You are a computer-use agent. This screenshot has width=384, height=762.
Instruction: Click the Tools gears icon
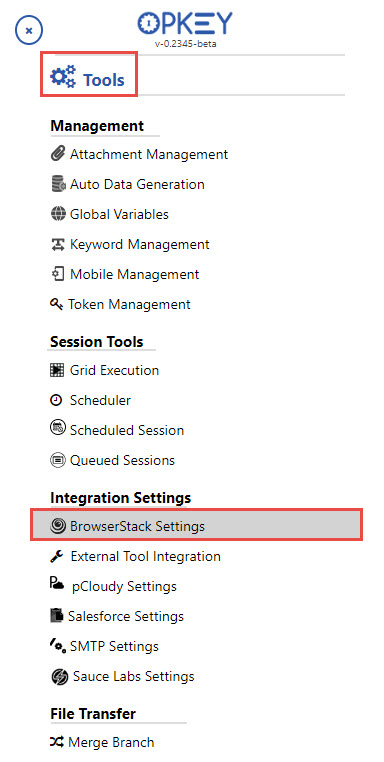click(x=63, y=77)
